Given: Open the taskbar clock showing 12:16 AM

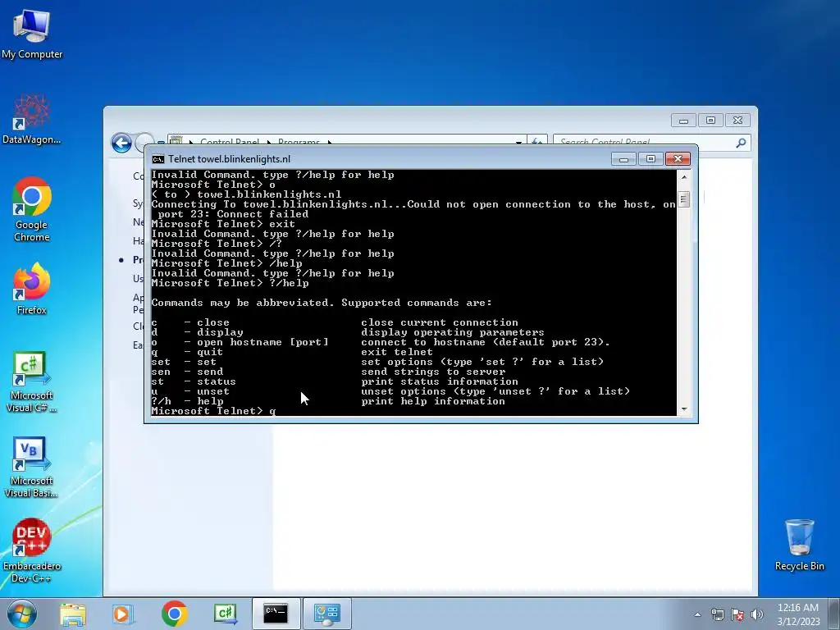Looking at the screenshot, I should [798, 614].
